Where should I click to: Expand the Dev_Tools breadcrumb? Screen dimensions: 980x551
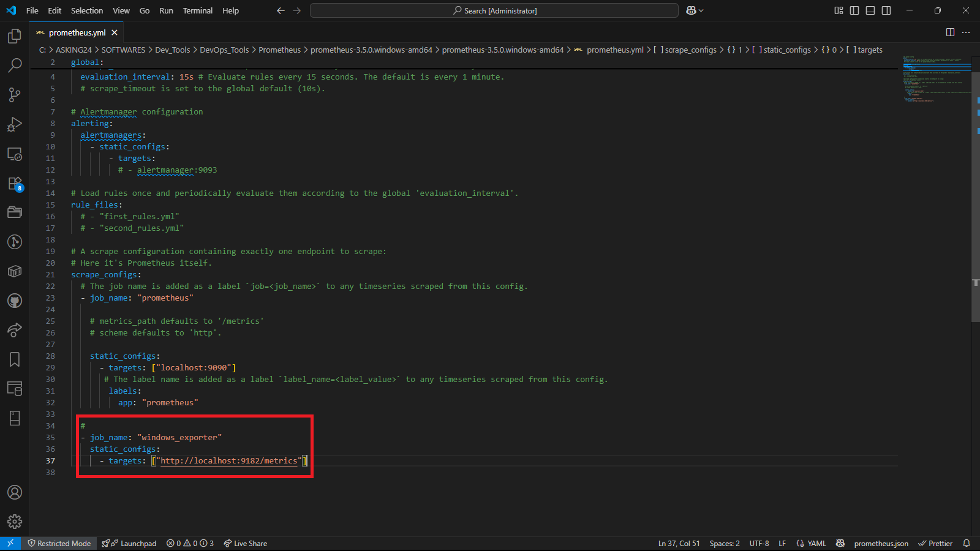point(172,50)
